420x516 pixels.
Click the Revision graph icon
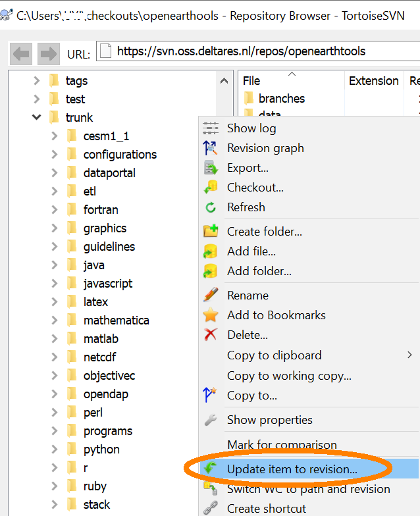click(211, 147)
